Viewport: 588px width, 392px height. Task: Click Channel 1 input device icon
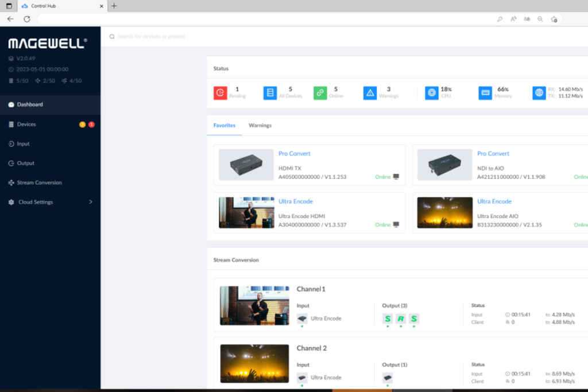[302, 319]
